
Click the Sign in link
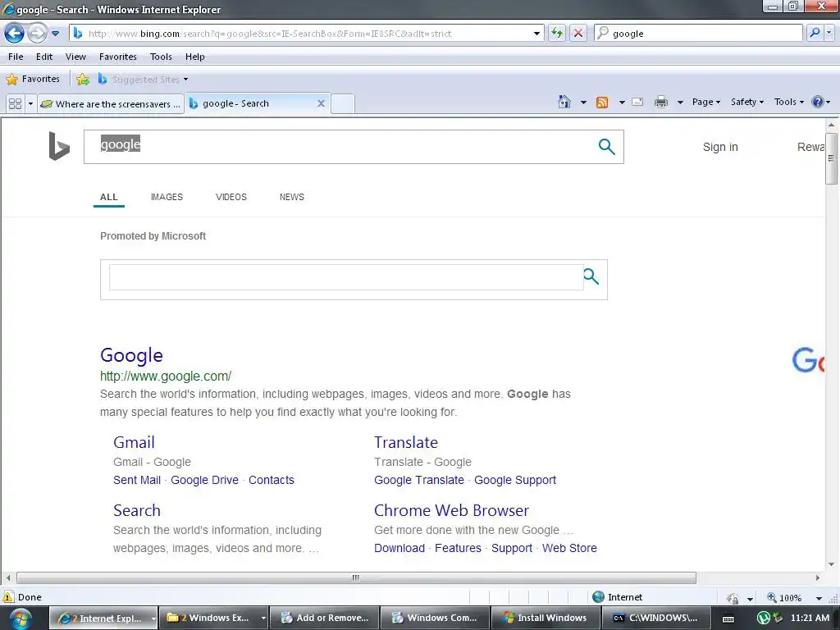pos(720,147)
